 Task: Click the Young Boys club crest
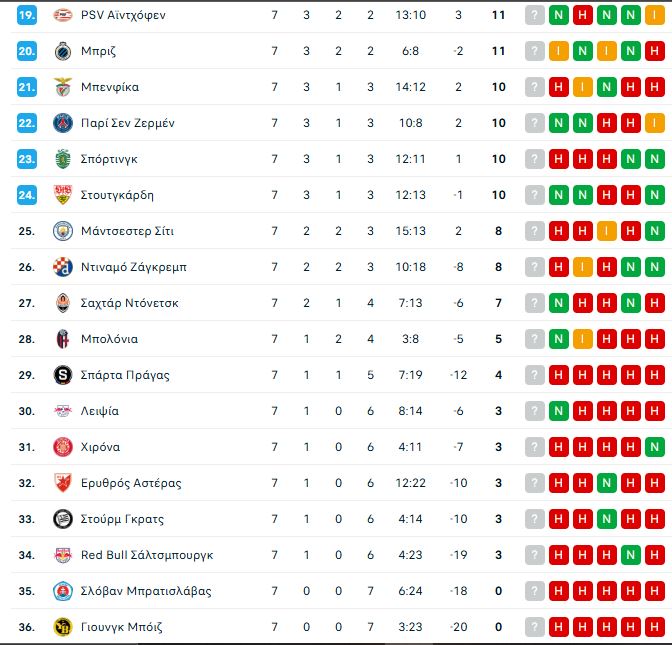63,627
